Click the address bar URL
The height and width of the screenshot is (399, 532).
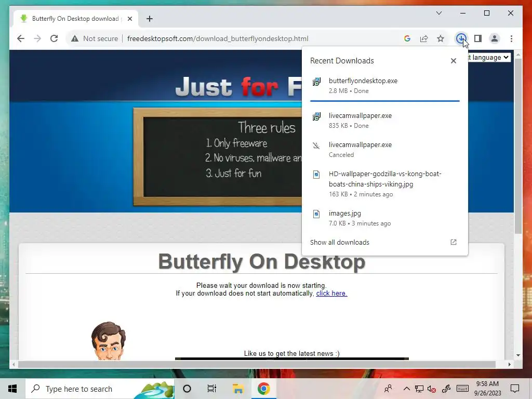[218, 38]
